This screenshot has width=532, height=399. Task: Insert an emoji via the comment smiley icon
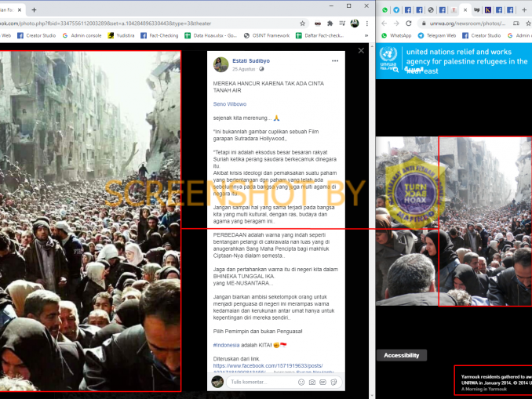(x=301, y=382)
